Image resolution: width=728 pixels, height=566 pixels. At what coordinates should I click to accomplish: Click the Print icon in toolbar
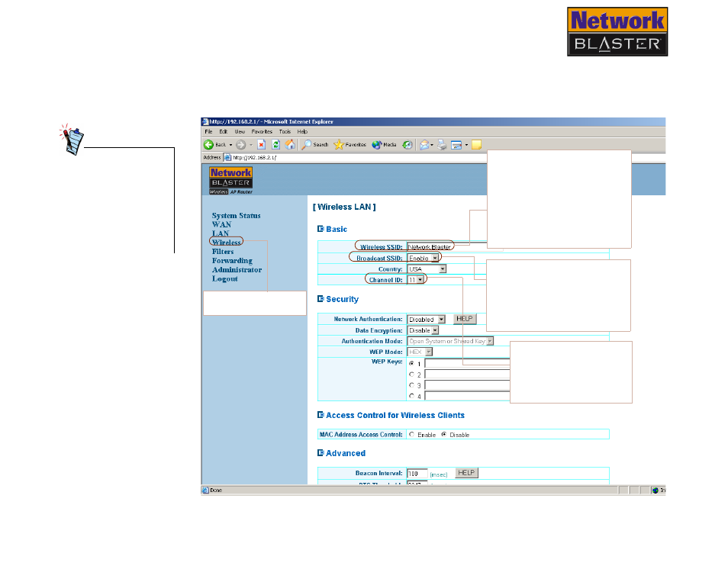coord(442,145)
